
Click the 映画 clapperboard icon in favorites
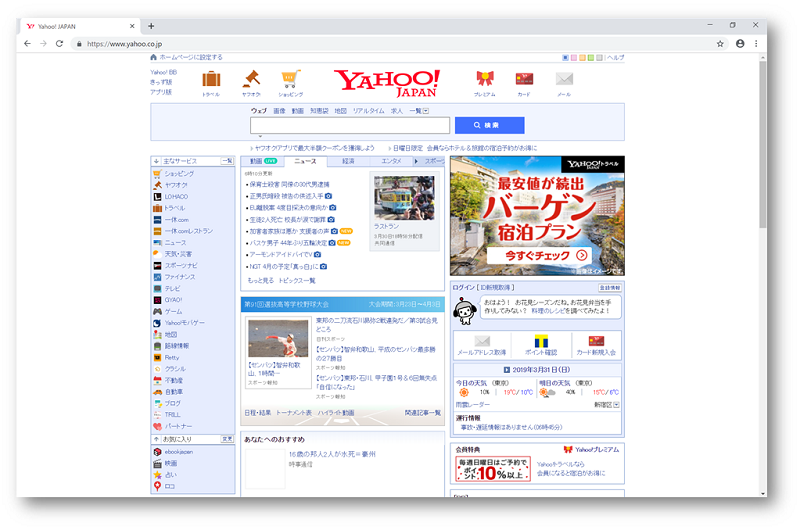pyautogui.click(x=158, y=463)
